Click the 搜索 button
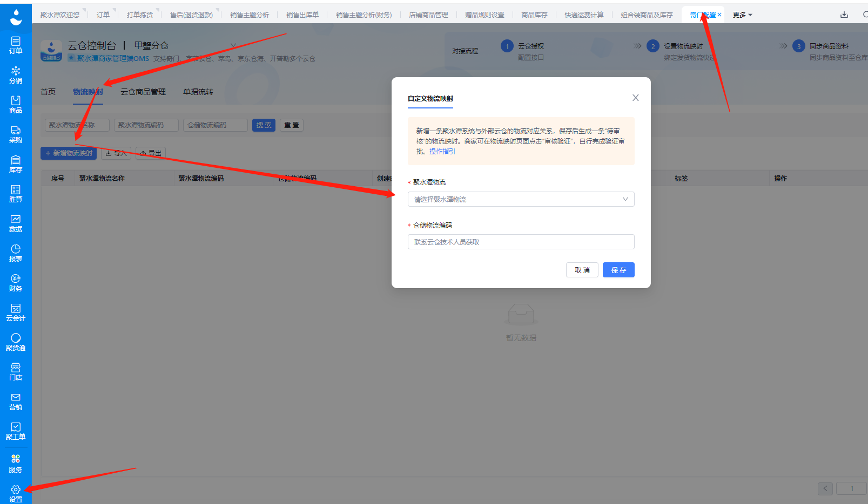 264,125
